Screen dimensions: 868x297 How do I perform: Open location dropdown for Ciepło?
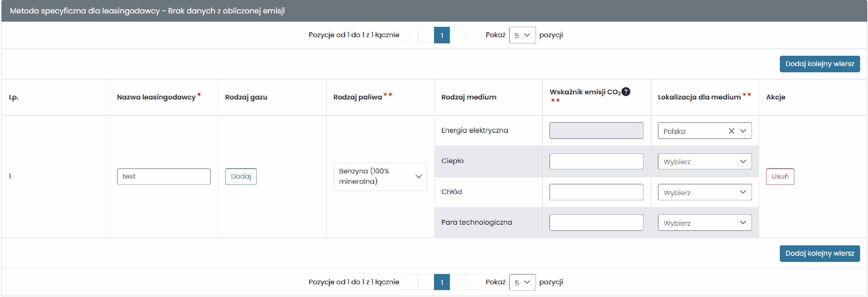(705, 161)
